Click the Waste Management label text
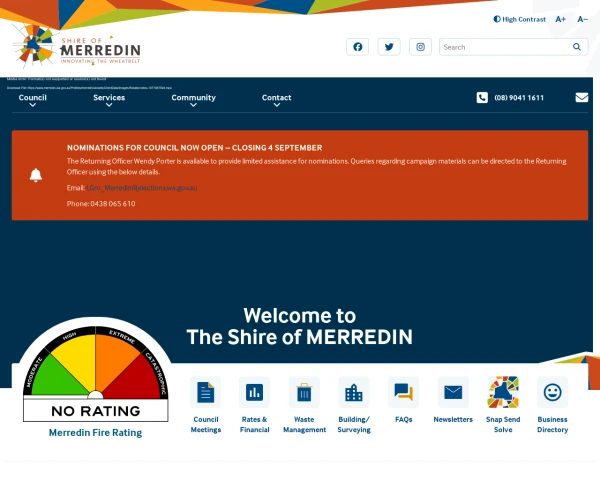 pos(305,424)
